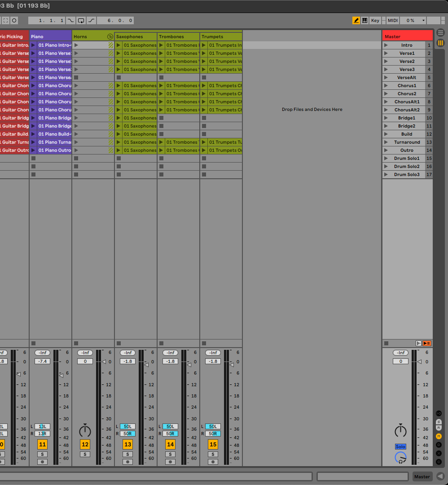Viewport: 448px width, 485px height.
Task: Toggle Detail View triangle at bottom right
Action: coord(440,476)
